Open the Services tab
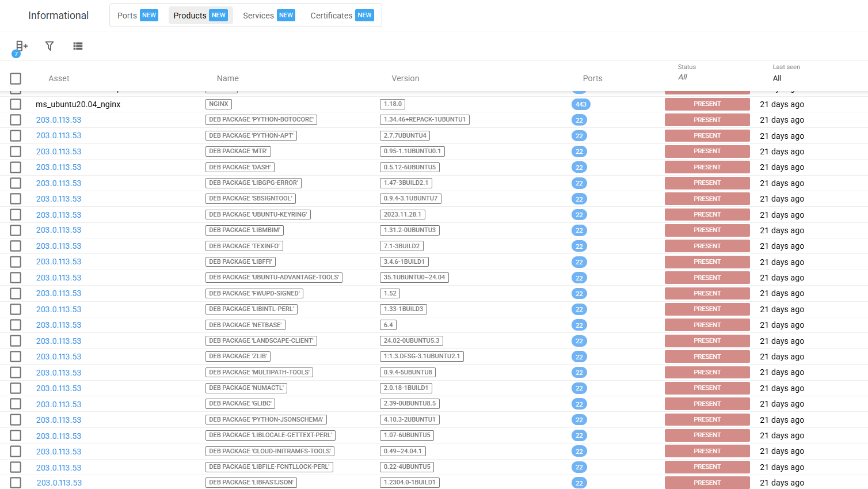Image resolution: width=868 pixels, height=489 pixels. 268,16
